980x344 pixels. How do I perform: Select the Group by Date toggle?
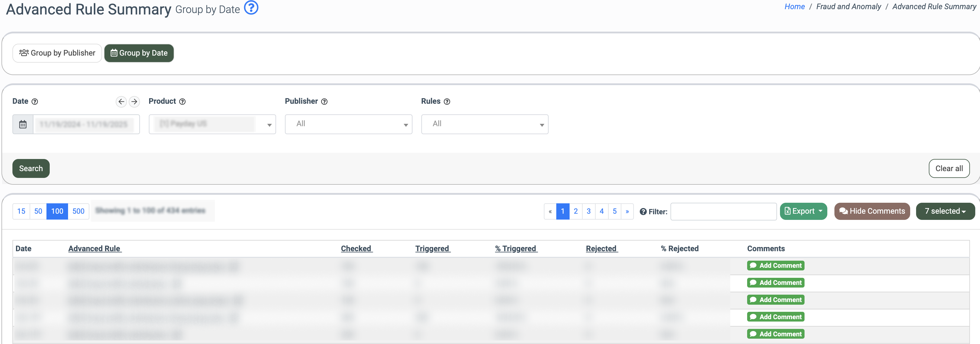coord(139,53)
